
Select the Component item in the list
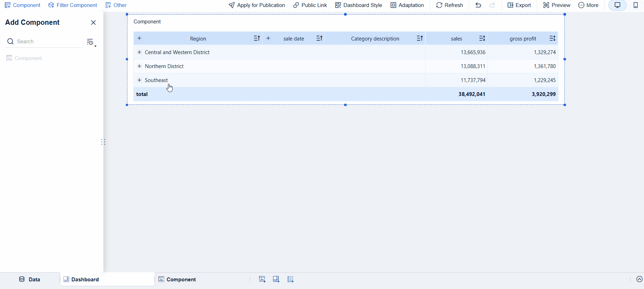point(24,58)
